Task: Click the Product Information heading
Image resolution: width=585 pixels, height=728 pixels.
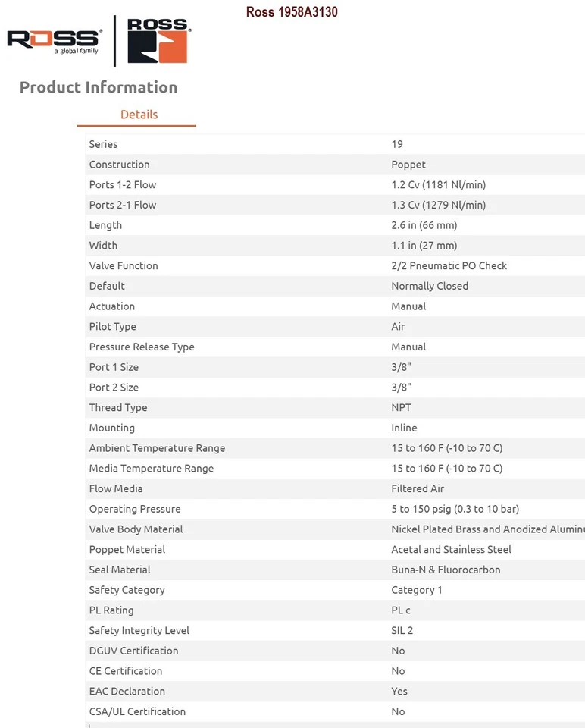Action: [x=99, y=87]
